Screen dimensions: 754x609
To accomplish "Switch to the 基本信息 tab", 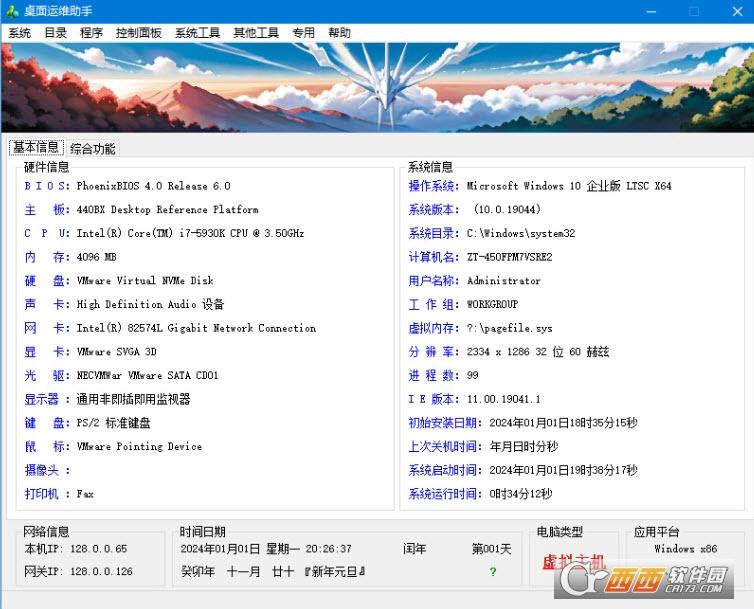I will pos(36,147).
